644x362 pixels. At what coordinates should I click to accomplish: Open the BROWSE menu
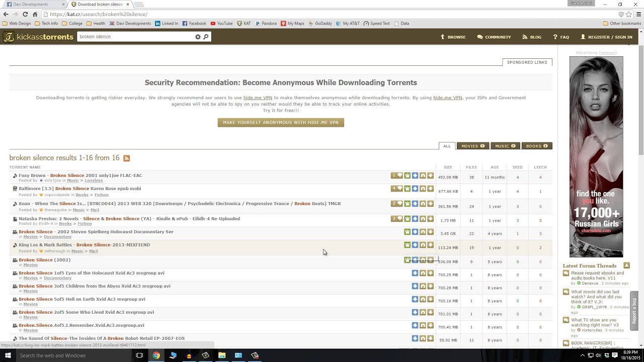453,37
